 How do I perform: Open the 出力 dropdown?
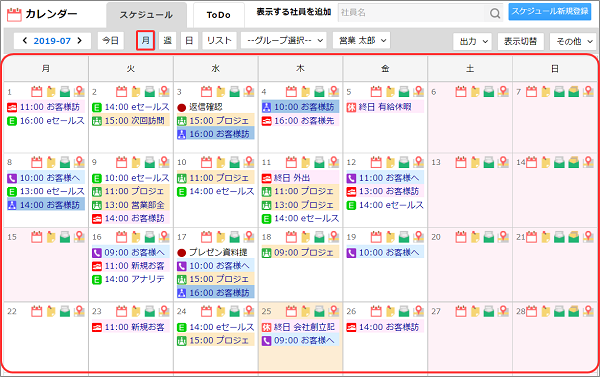472,41
